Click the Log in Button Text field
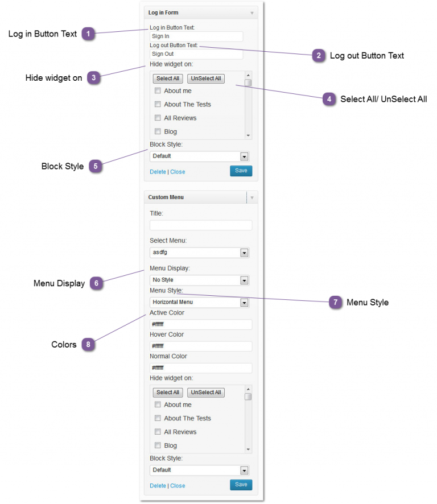 pos(196,36)
